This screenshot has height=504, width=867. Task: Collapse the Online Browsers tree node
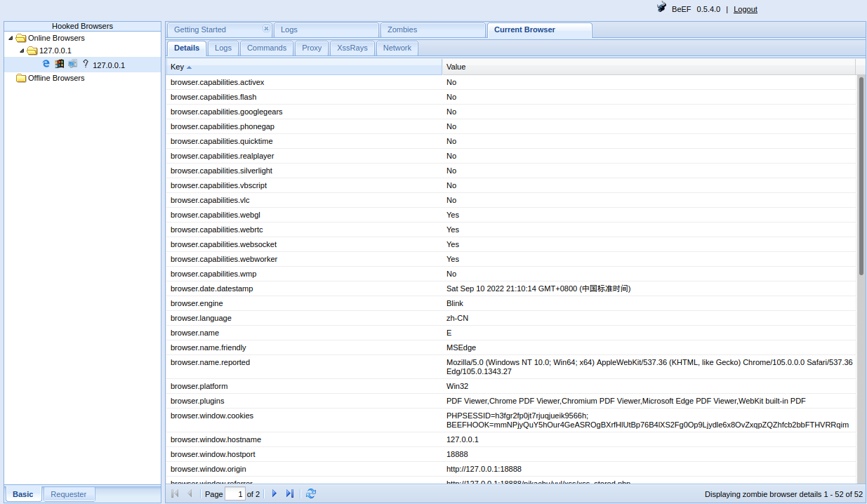pyautogui.click(x=11, y=38)
